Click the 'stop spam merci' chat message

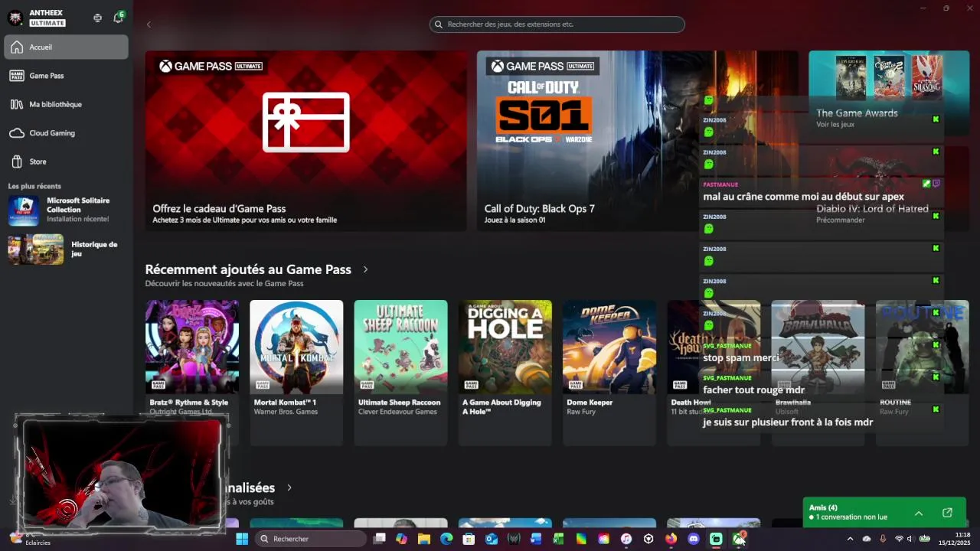click(741, 357)
